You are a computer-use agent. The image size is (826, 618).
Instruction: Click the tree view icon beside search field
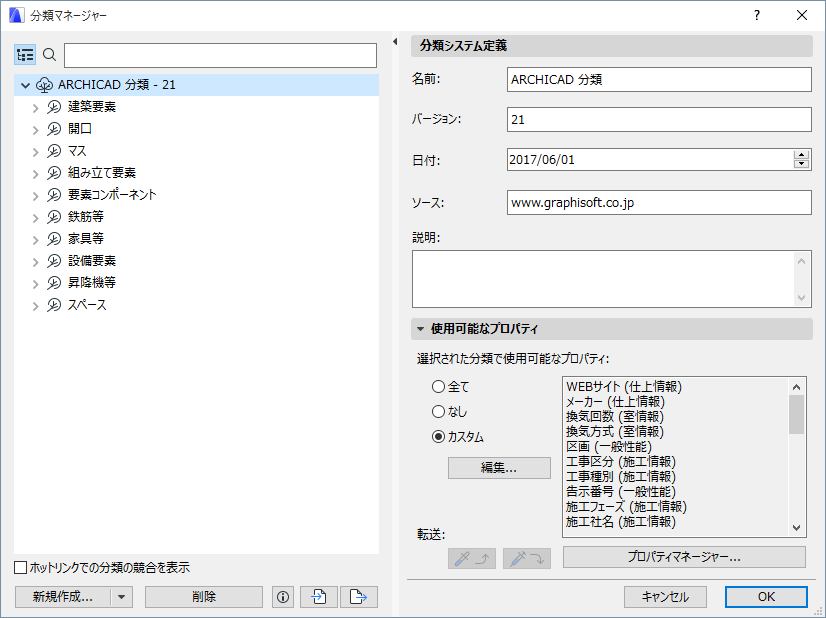point(25,55)
